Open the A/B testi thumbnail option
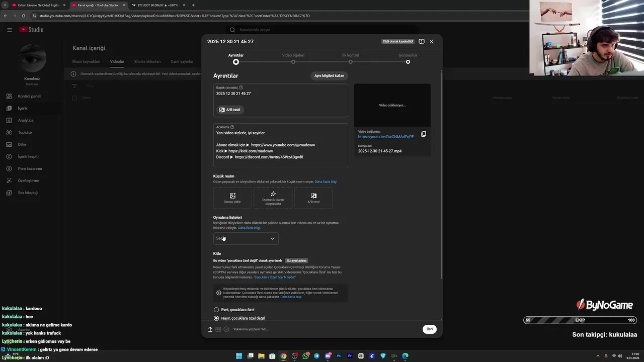644x362 pixels. tap(313, 198)
